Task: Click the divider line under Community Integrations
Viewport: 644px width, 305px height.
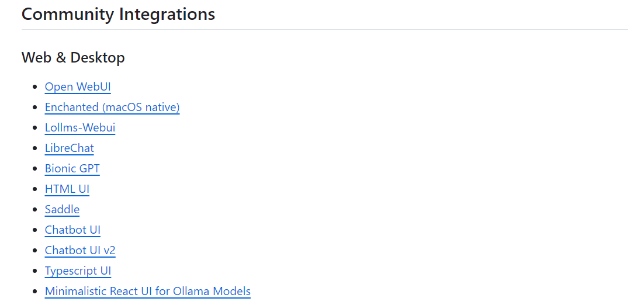Action: [324, 29]
